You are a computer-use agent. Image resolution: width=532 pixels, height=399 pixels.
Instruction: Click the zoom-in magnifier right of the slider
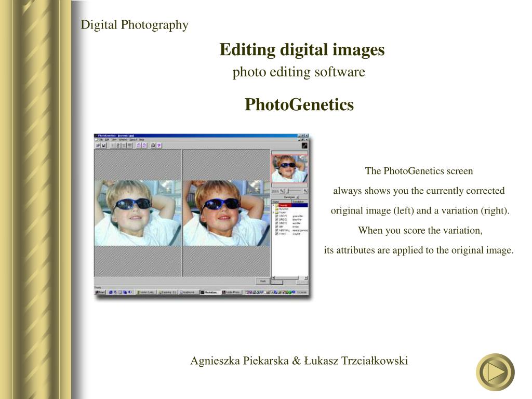point(305,191)
